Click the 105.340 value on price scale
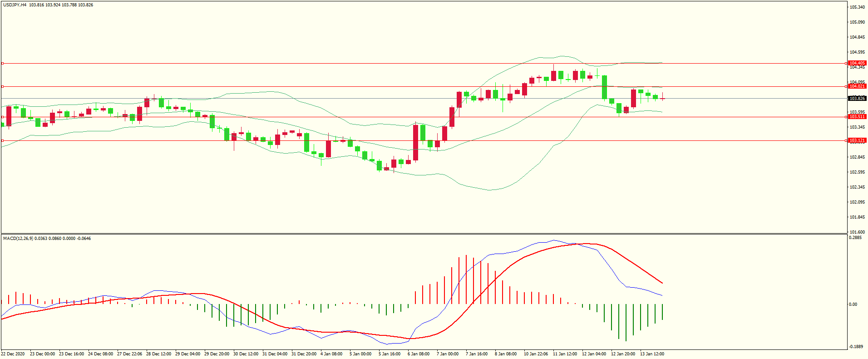 pyautogui.click(x=857, y=7)
